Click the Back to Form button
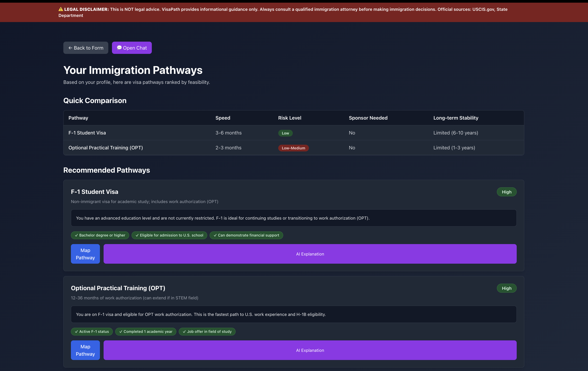This screenshot has height=371, width=588. [x=86, y=48]
